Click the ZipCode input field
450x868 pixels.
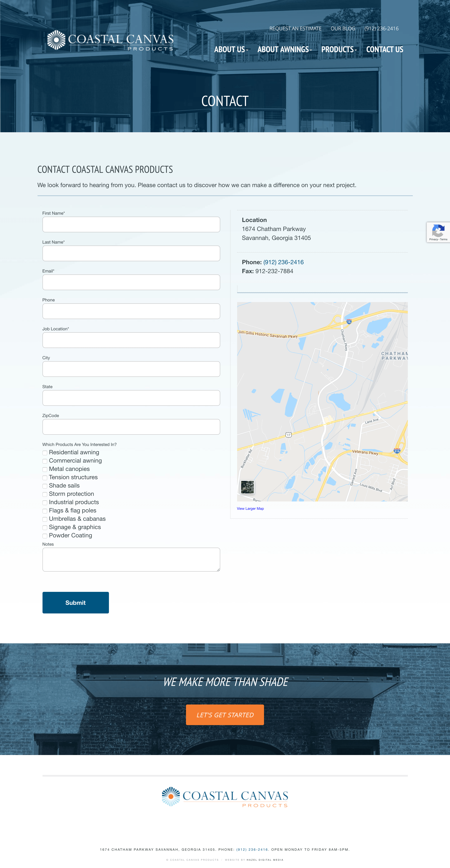[131, 427]
